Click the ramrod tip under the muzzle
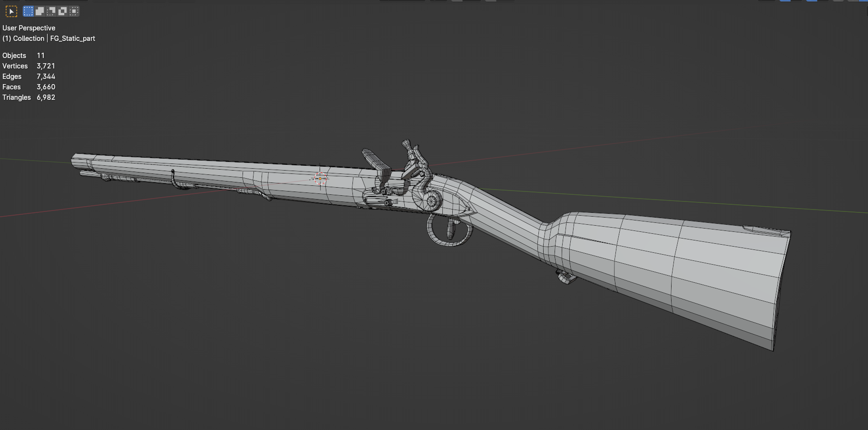Viewport: 868px width, 430px height. pyautogui.click(x=84, y=173)
